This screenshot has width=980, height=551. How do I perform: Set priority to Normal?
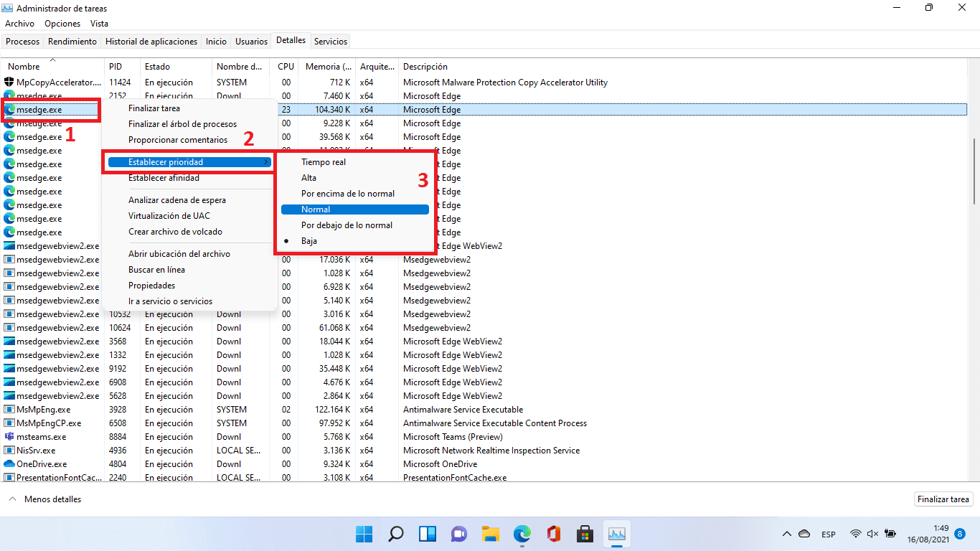point(316,209)
